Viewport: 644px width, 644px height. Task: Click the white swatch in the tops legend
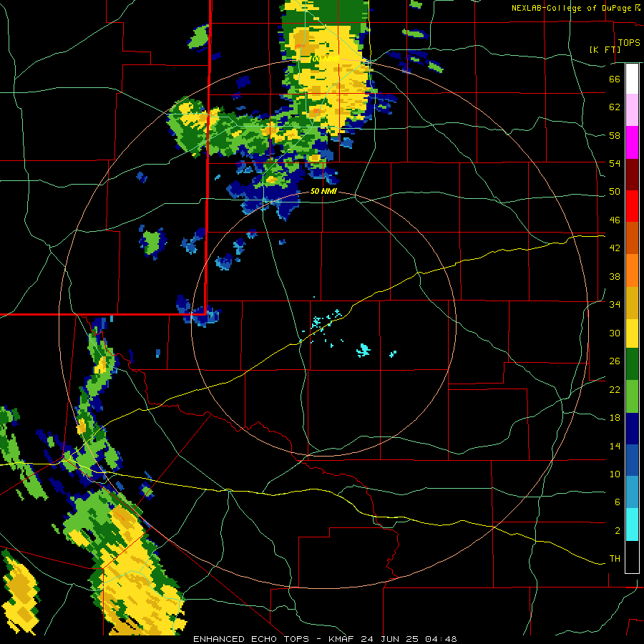pyautogui.click(x=632, y=79)
